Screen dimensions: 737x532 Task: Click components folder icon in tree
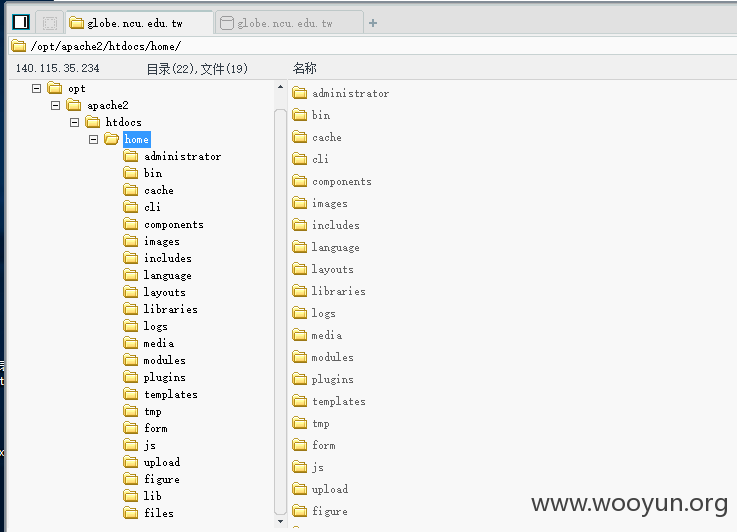[131, 224]
